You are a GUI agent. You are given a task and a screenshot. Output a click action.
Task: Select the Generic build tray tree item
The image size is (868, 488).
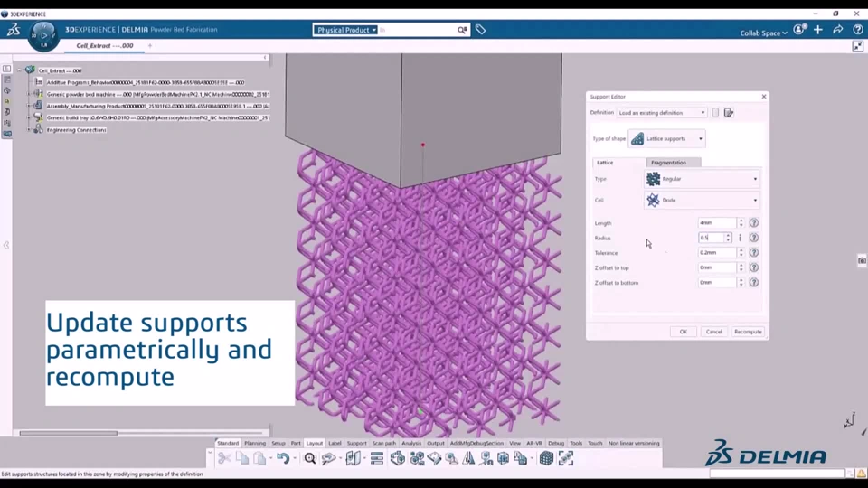(x=158, y=117)
